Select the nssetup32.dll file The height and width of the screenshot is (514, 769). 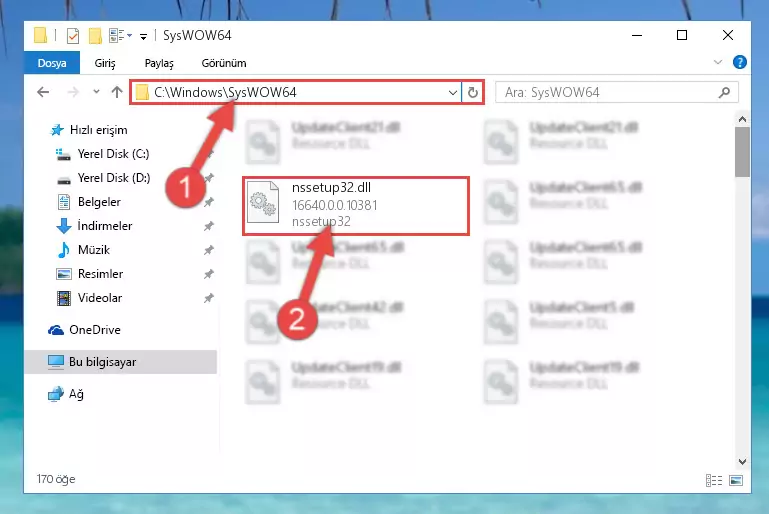pyautogui.click(x=356, y=206)
